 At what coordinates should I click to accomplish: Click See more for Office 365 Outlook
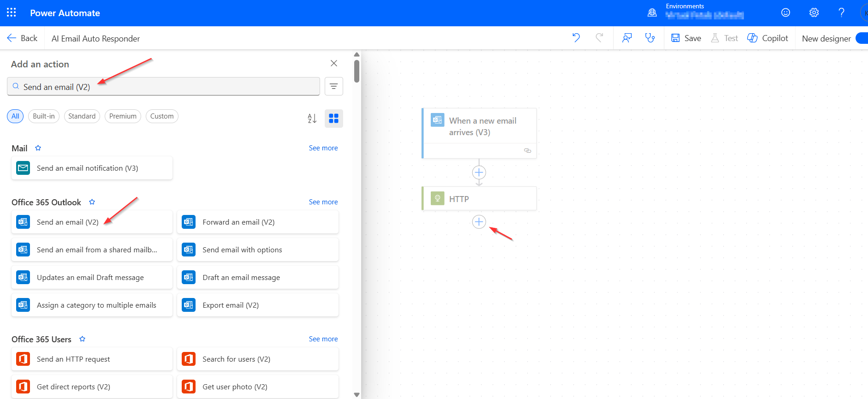(323, 202)
